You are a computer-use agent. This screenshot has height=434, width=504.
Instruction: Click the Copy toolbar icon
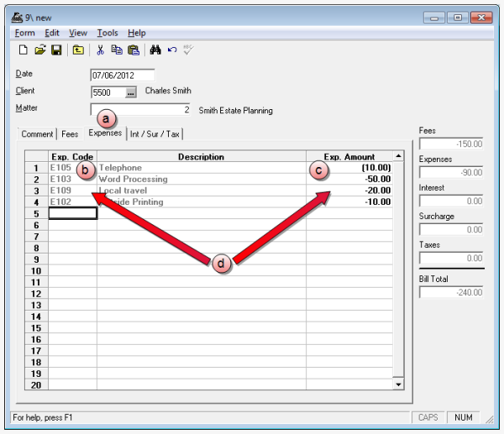(117, 50)
